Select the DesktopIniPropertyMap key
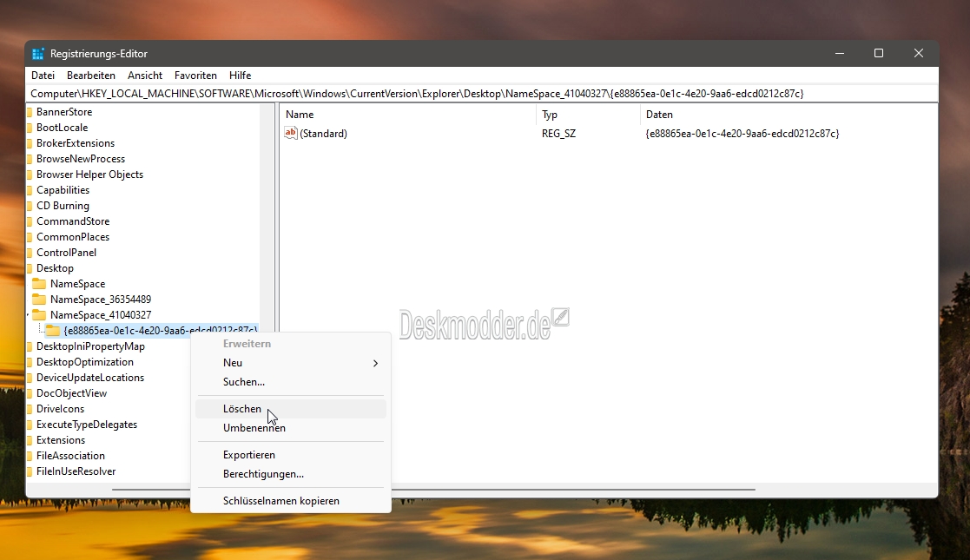970x560 pixels. (x=90, y=346)
